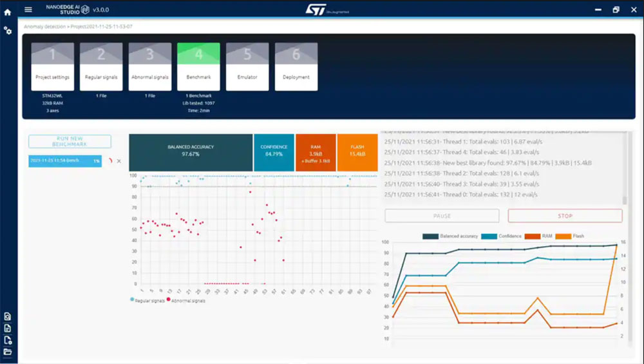This screenshot has width=644, height=364.
Task: Click log line 'Thread 3: Total evals: 39'
Action: (x=462, y=184)
